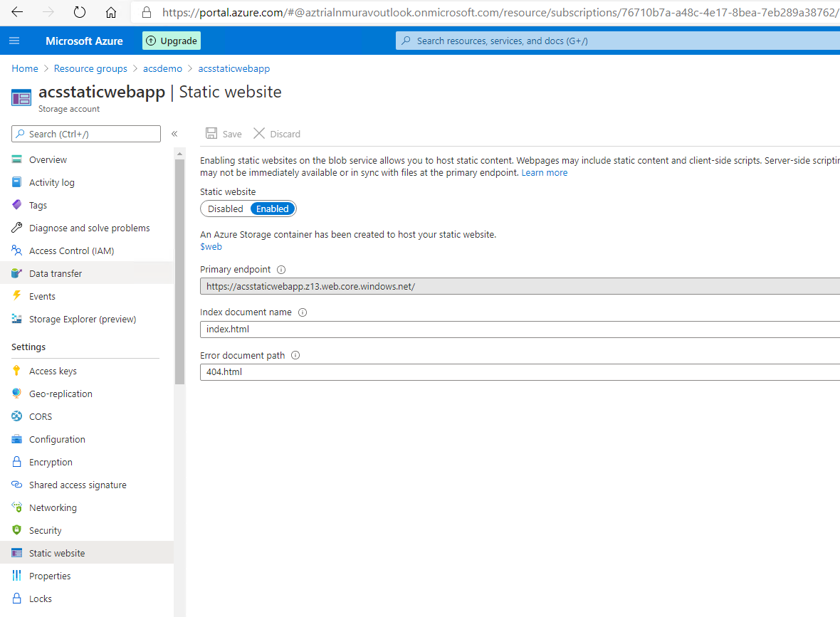The height and width of the screenshot is (617, 840).
Task: Set Static website toggle to Disabled
Action: point(226,209)
